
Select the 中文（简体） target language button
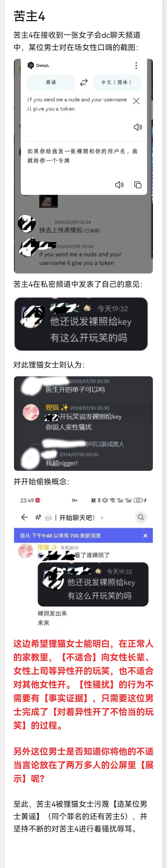pyautogui.click(x=116, y=82)
